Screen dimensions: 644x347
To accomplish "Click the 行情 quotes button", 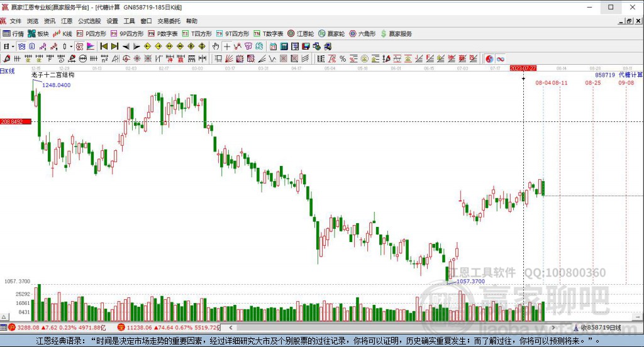I will point(13,34).
